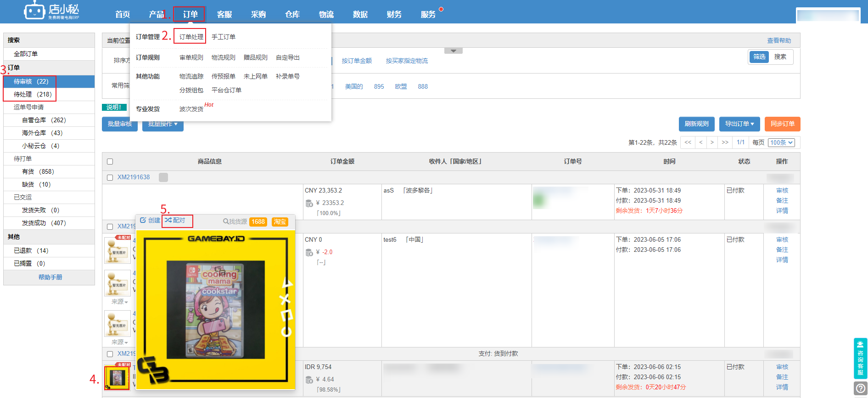868x398 pixels.
Task: Select 缺货 (10) in the sidebar
Action: click(x=36, y=184)
